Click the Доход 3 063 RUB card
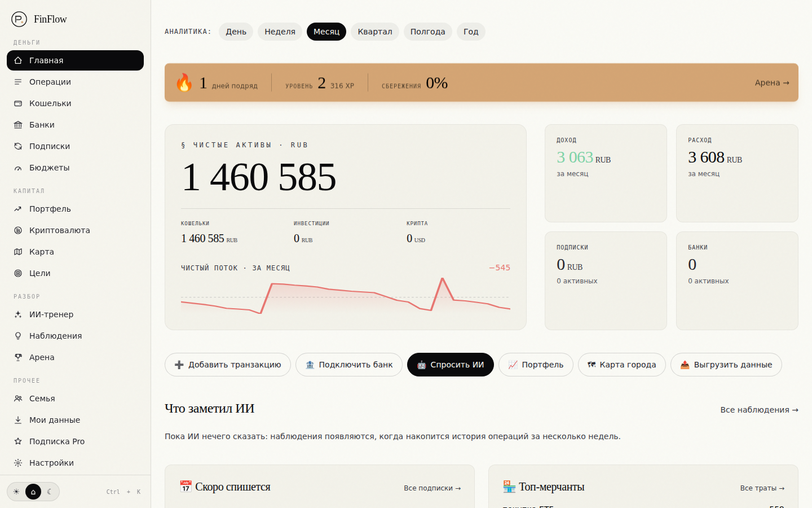This screenshot has height=508, width=812. (x=606, y=173)
